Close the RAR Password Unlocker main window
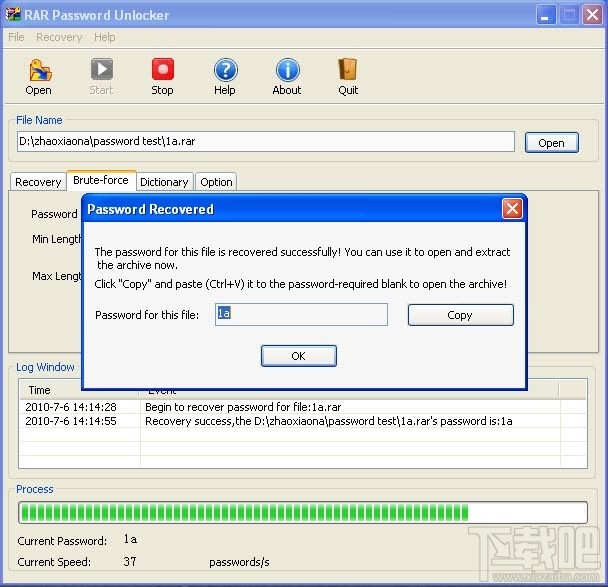The width and height of the screenshot is (608, 587). pyautogui.click(x=592, y=15)
